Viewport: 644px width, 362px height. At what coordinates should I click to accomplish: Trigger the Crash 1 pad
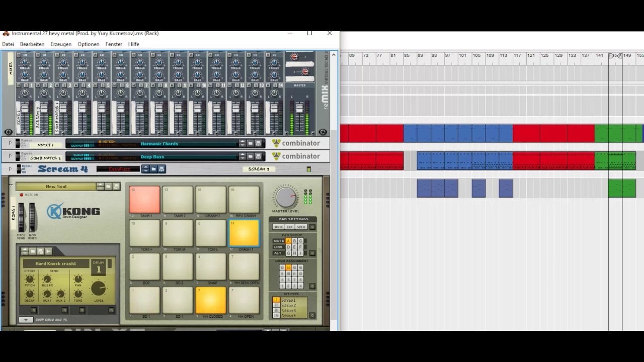click(244, 233)
